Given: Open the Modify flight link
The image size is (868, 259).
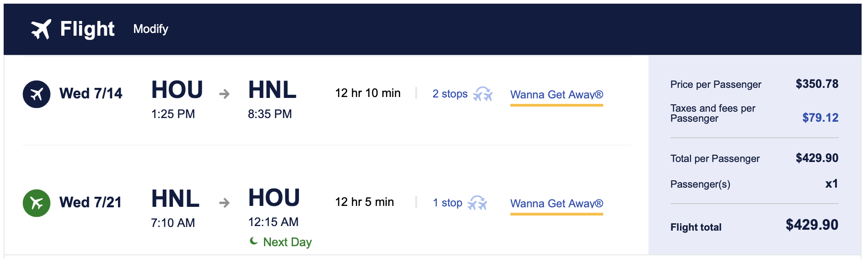Looking at the screenshot, I should click(x=150, y=29).
